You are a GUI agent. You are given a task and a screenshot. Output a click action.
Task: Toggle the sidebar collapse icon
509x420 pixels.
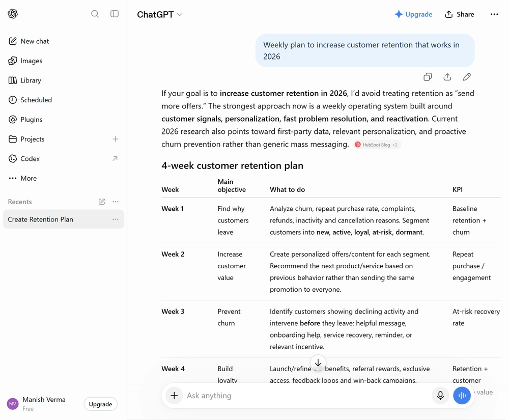click(x=114, y=14)
